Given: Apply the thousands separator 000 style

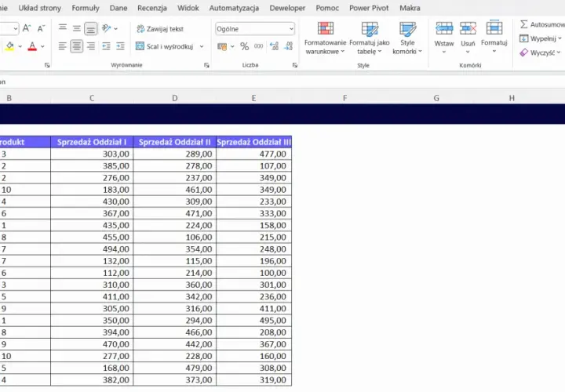Looking at the screenshot, I should (x=258, y=46).
